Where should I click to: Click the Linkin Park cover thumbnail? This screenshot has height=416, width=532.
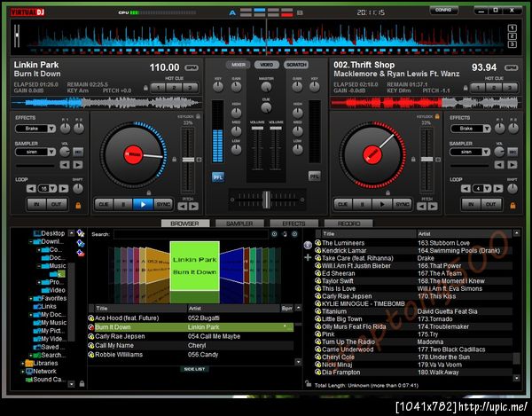tap(194, 266)
